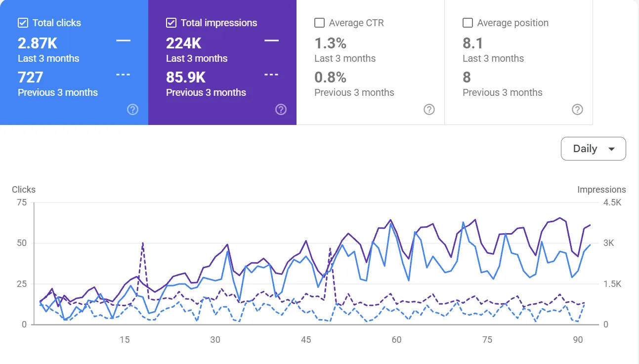Open help icon on Average position card

click(577, 110)
